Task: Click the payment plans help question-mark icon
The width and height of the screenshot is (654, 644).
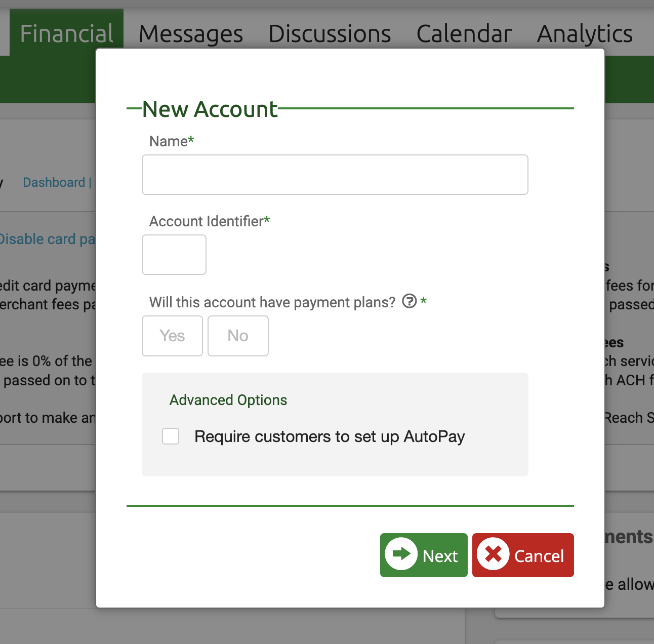Action: click(x=409, y=301)
